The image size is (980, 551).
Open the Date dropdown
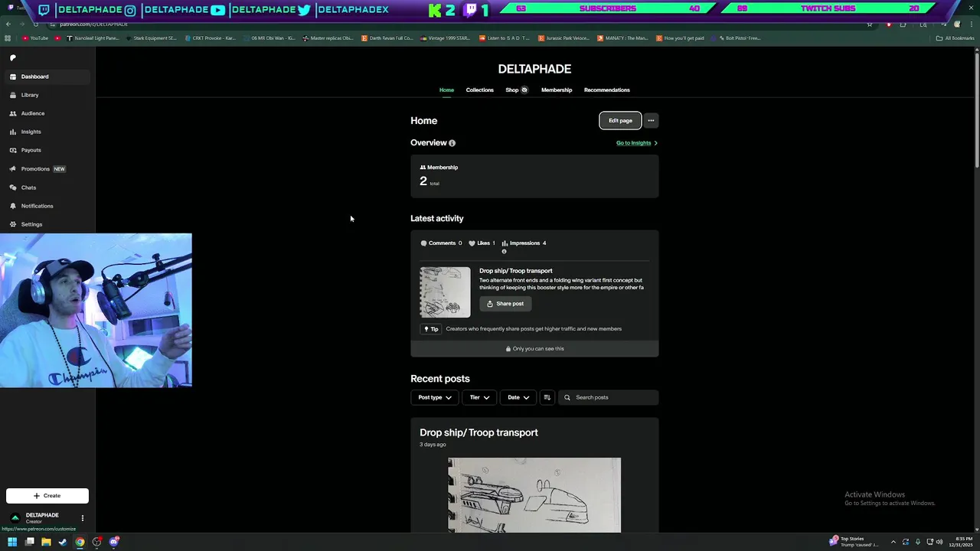pyautogui.click(x=518, y=397)
